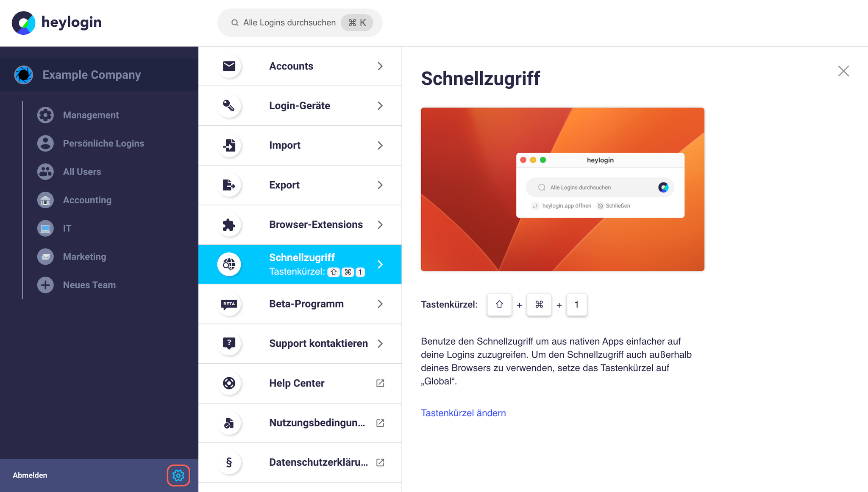Open Help Center external link icon
The image size is (868, 492).
[x=380, y=383]
